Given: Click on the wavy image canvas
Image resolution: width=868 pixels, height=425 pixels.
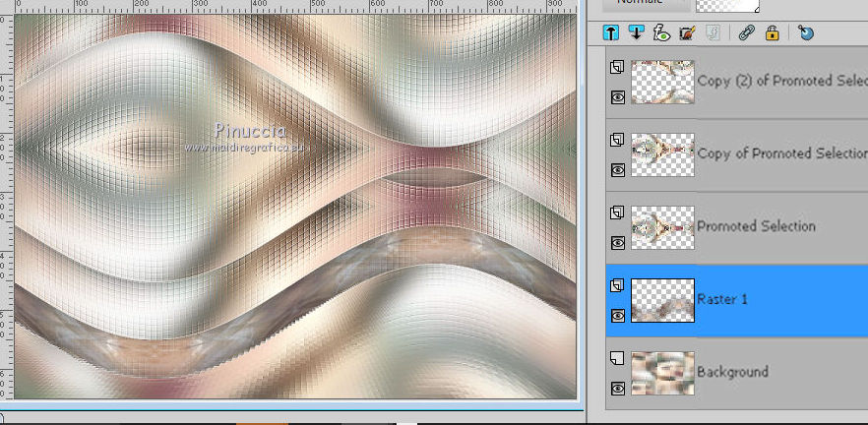Looking at the screenshot, I should pyautogui.click(x=295, y=206).
